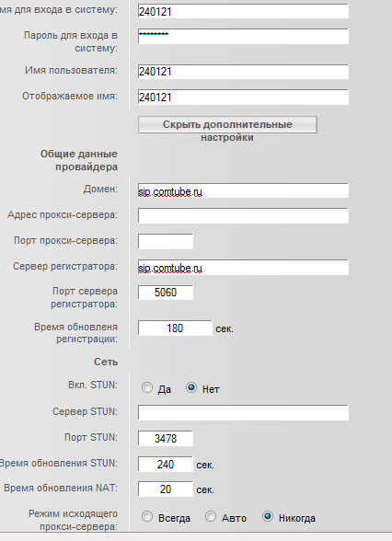Viewport: 392px width, 541px height.
Task: Click the "Порт прокси-сервера" field
Action: coord(166,241)
